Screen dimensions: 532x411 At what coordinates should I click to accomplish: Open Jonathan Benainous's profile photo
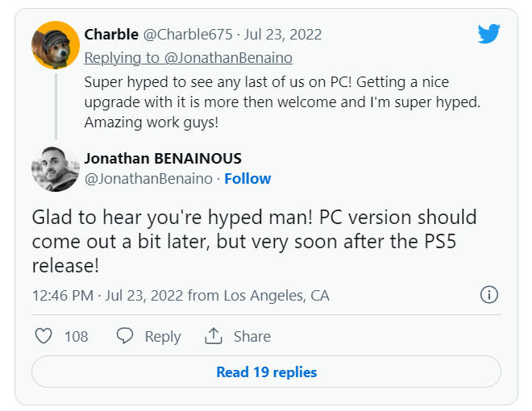point(56,170)
